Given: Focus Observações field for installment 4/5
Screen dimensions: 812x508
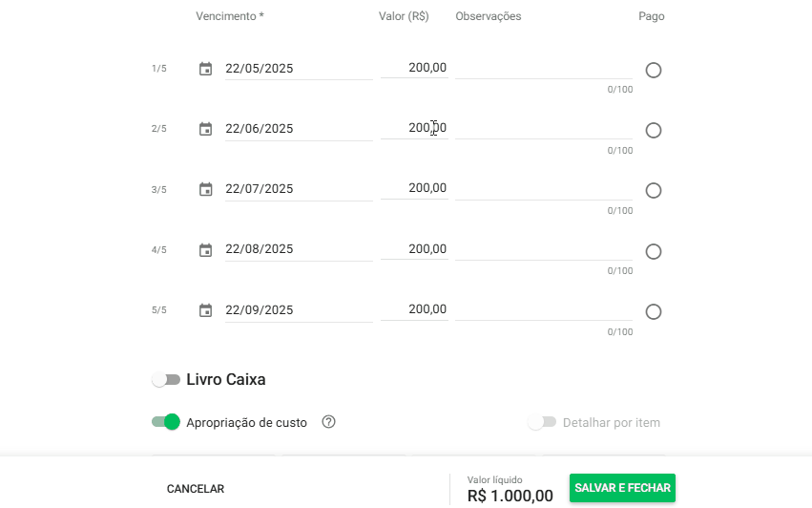Looking at the screenshot, I should pyautogui.click(x=544, y=249).
